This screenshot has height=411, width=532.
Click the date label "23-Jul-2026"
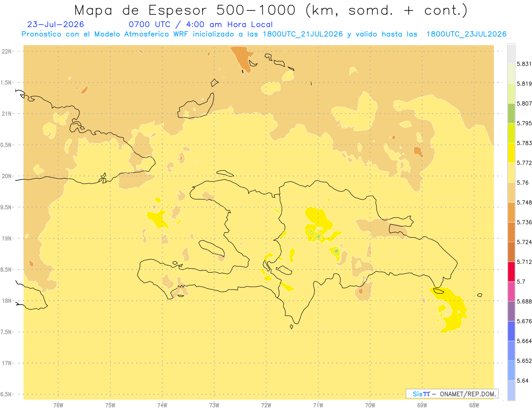click(55, 24)
